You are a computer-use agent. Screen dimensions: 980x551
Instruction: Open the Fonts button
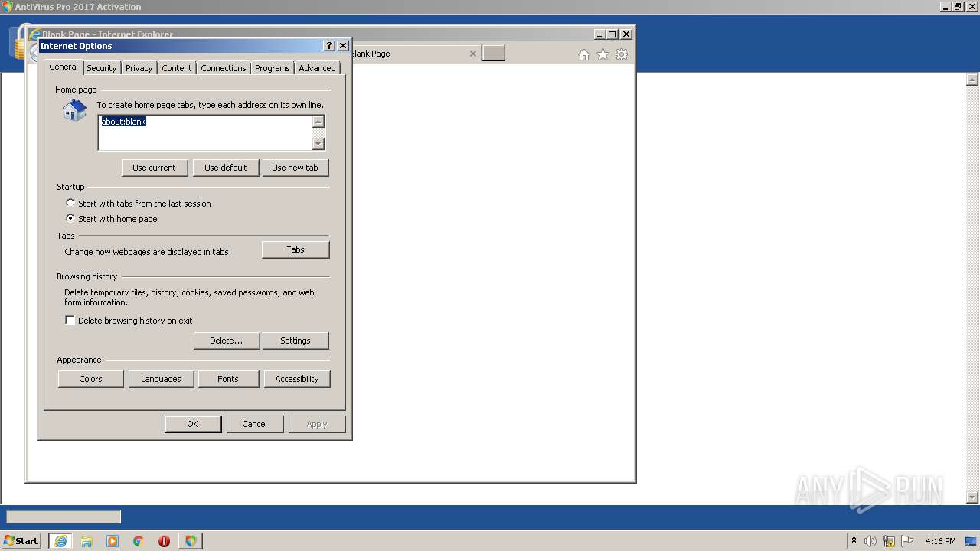click(228, 379)
